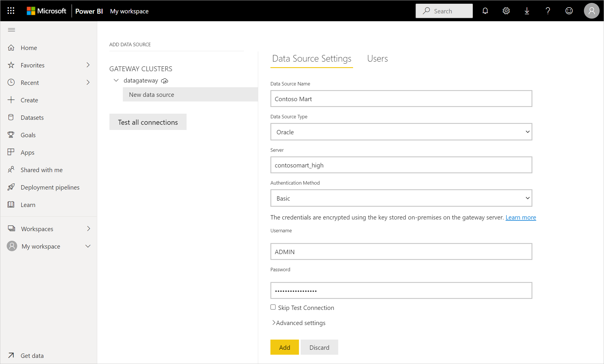Click the Add button
The width and height of the screenshot is (604, 364).
click(x=284, y=347)
